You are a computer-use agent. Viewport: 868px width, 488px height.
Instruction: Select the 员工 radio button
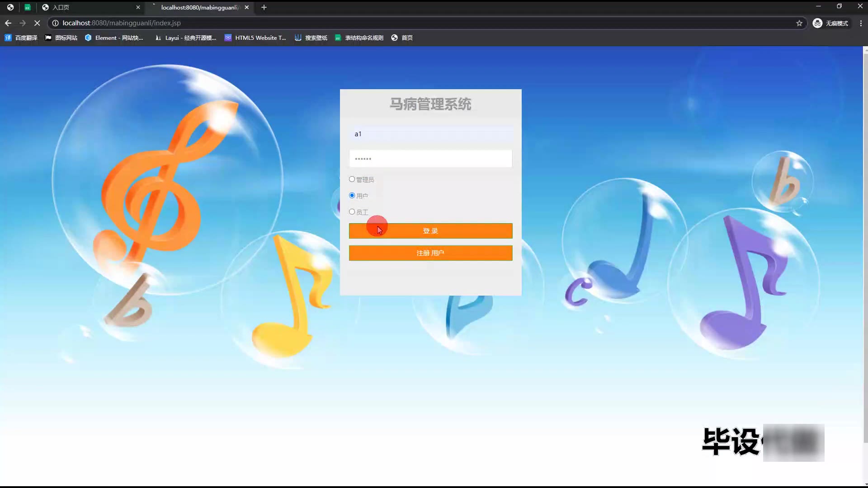[352, 212]
